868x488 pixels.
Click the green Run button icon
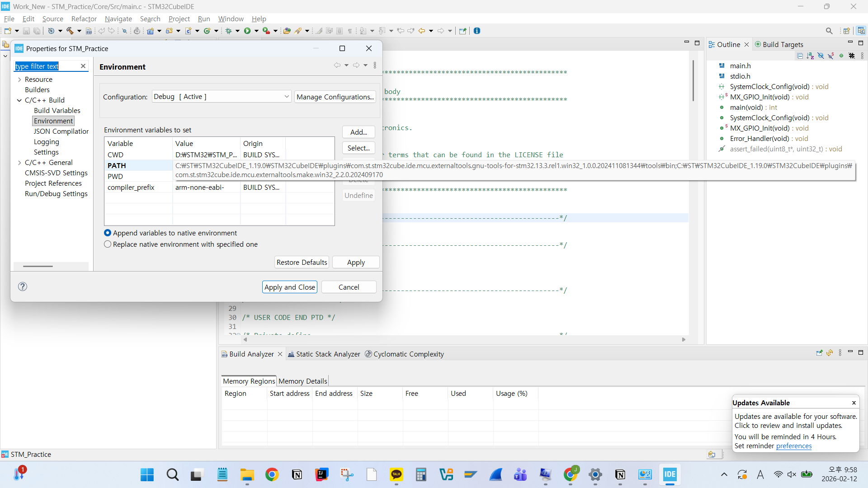(247, 31)
